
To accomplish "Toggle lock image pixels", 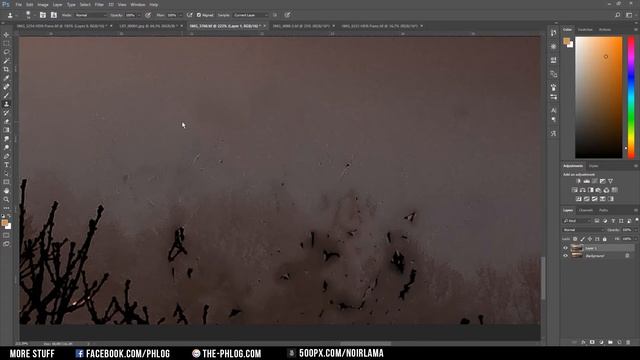I will pos(582,239).
